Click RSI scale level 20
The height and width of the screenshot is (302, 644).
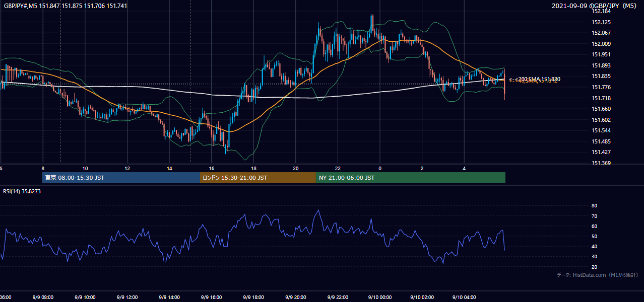pyautogui.click(x=594, y=267)
